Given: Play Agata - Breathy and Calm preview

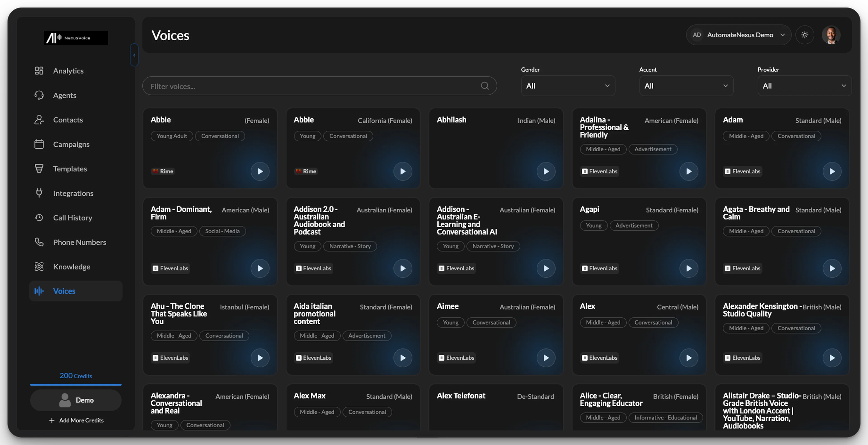Looking at the screenshot, I should tap(832, 268).
